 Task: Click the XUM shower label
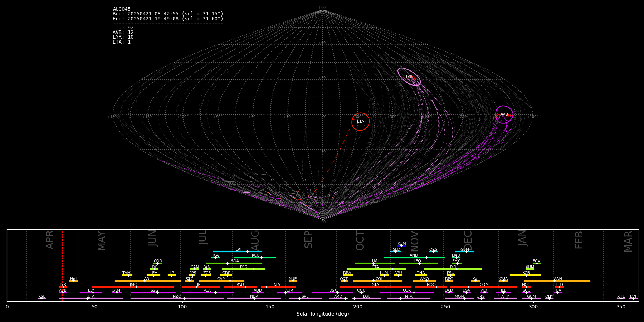point(530,267)
